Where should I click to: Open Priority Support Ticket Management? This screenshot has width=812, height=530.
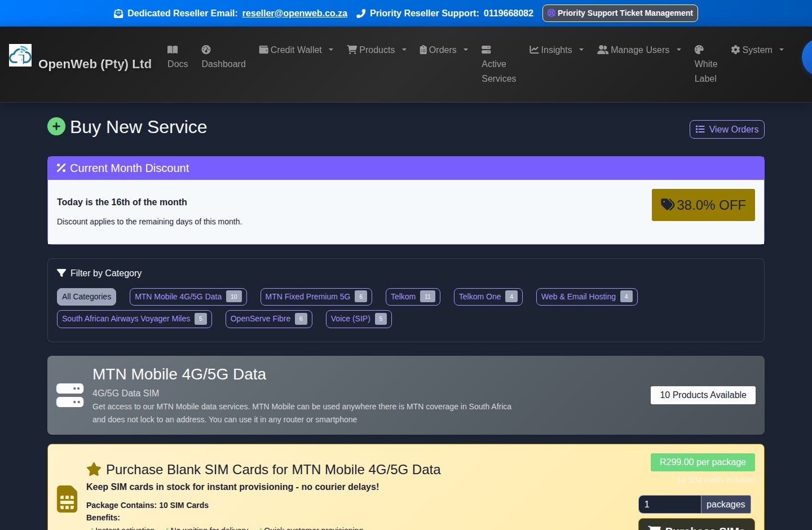(620, 13)
